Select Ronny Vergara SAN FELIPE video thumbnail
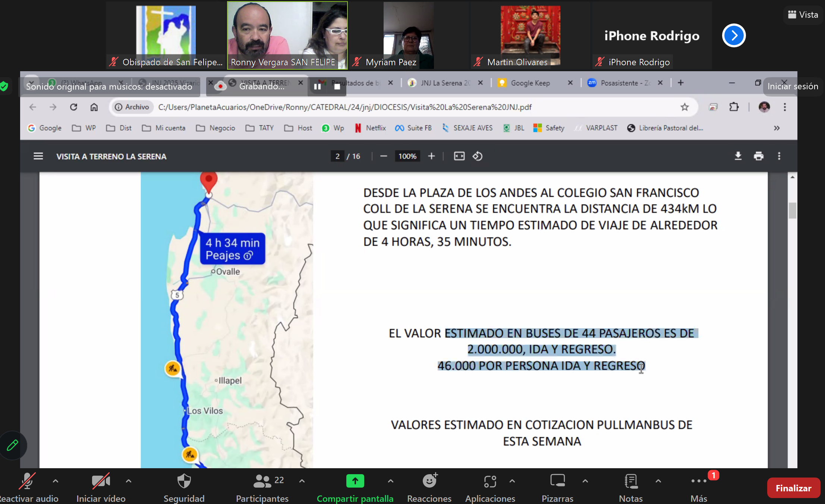This screenshot has height=504, width=825. (287, 35)
